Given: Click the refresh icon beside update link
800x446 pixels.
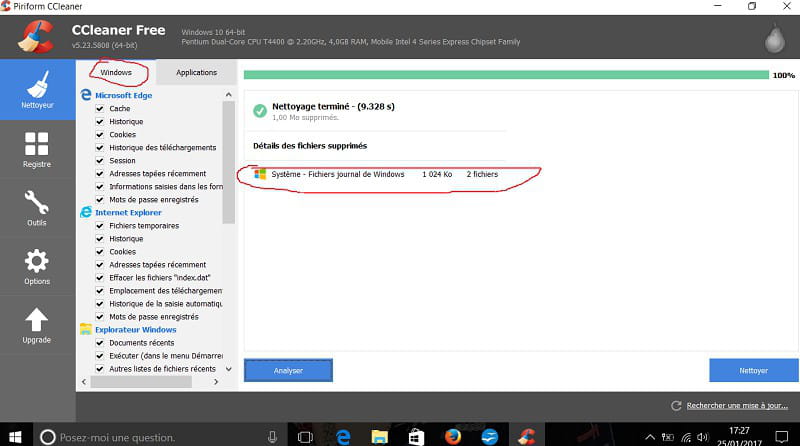Looking at the screenshot, I should pos(676,406).
